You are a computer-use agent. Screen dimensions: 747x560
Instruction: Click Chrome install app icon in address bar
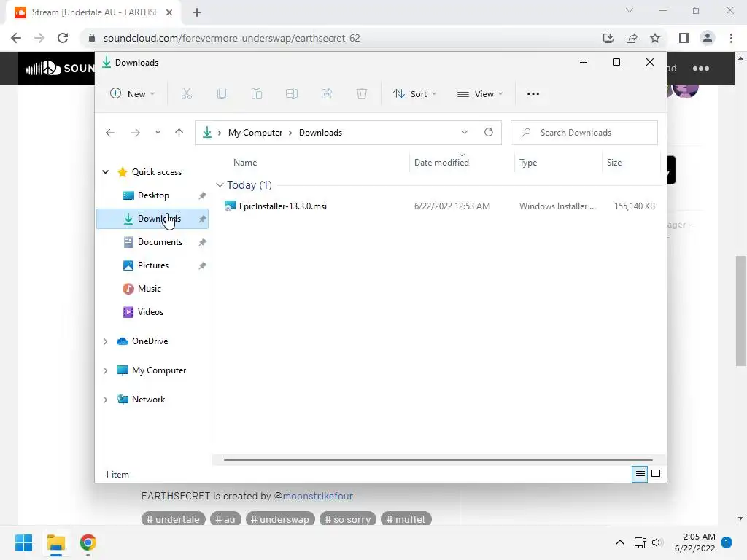pos(608,38)
